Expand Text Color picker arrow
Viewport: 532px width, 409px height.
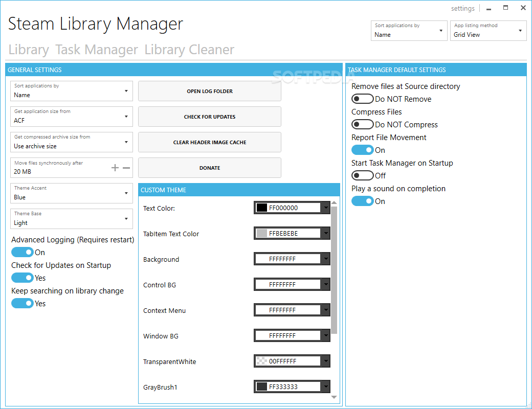[x=326, y=208]
